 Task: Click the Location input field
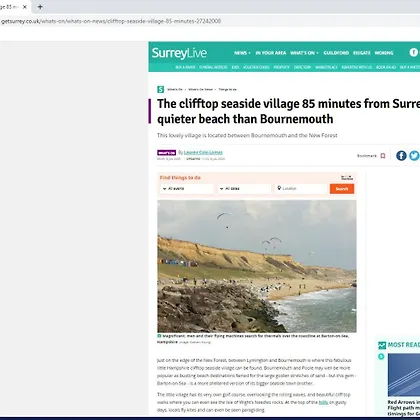click(x=301, y=189)
